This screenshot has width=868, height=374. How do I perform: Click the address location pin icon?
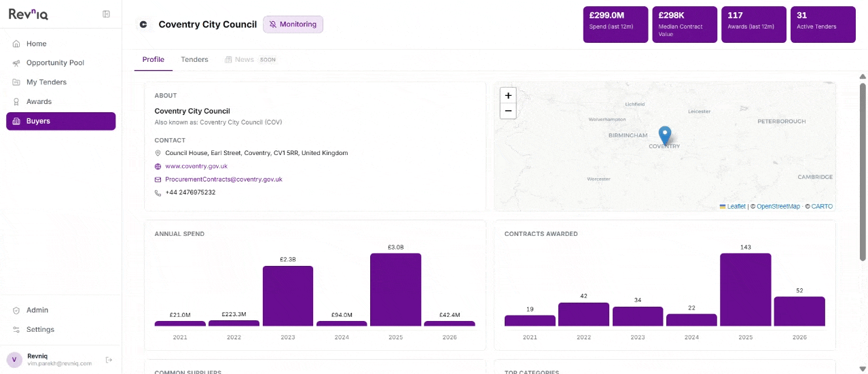pyautogui.click(x=158, y=153)
